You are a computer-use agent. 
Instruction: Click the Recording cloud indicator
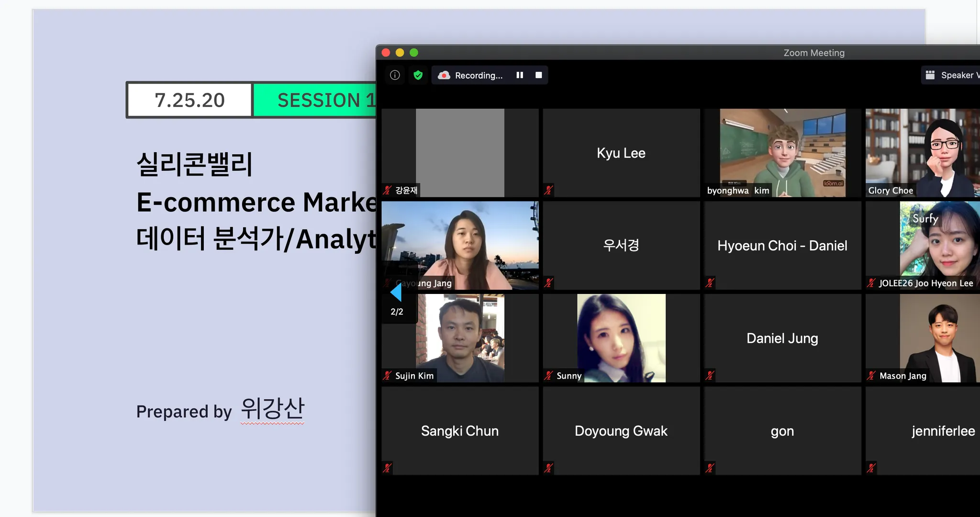click(x=444, y=75)
